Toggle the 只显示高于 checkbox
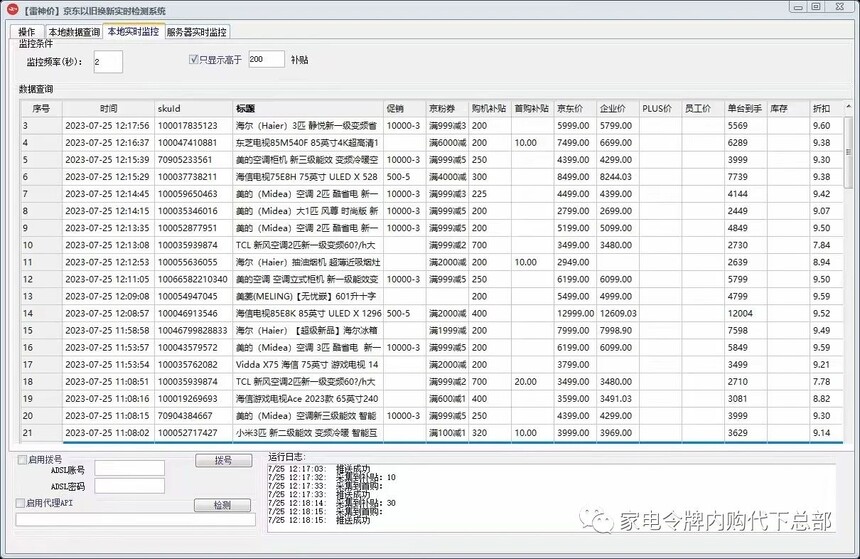 (193, 59)
